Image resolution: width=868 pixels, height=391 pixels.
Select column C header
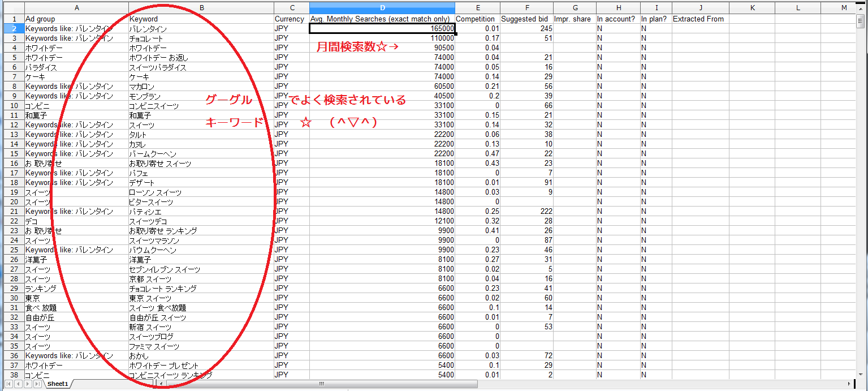(x=292, y=7)
